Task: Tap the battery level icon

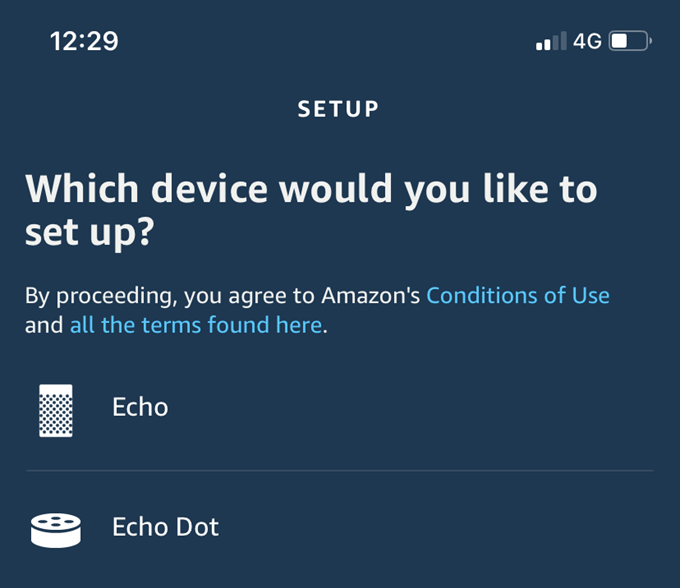Action: tap(631, 42)
